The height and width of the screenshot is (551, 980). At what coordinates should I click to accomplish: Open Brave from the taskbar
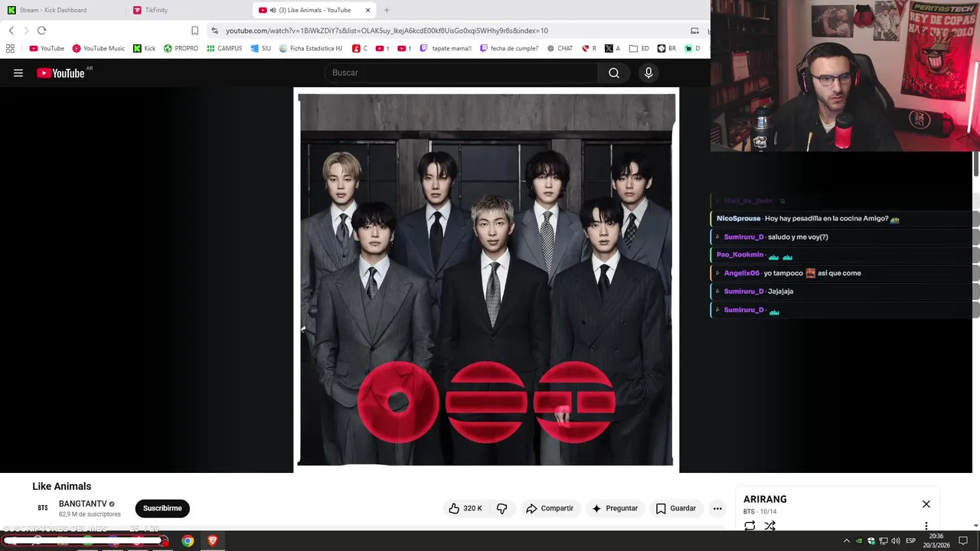213,541
